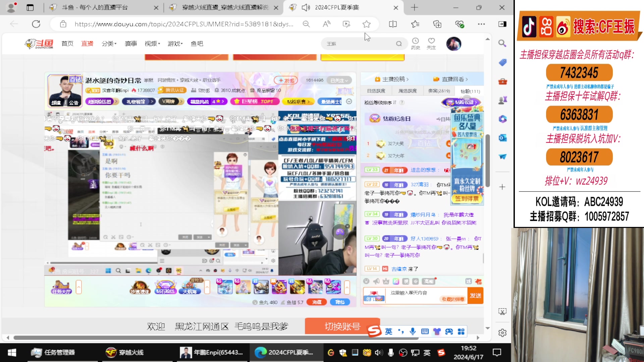Open the Douyu logo homepage link
This screenshot has width=644, height=362.
click(x=39, y=44)
